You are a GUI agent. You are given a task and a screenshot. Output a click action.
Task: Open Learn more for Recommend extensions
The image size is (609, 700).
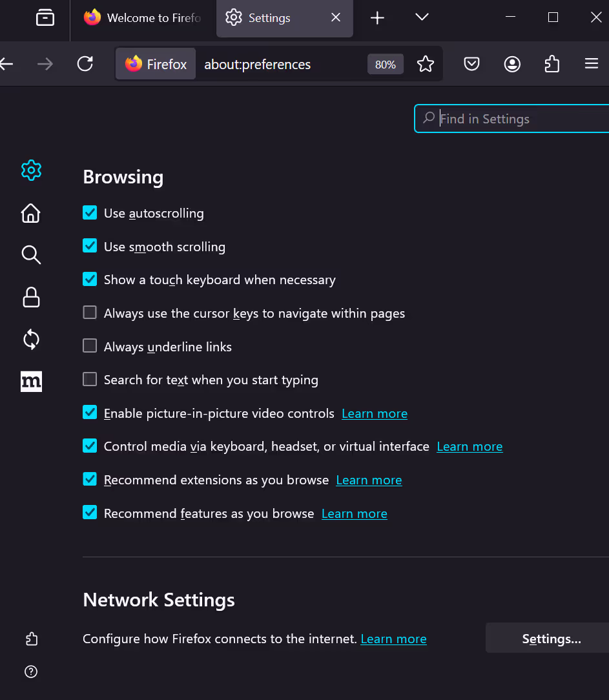(x=369, y=480)
